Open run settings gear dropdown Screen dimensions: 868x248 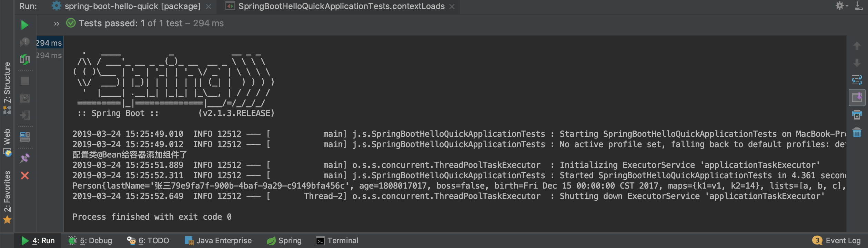[x=842, y=6]
